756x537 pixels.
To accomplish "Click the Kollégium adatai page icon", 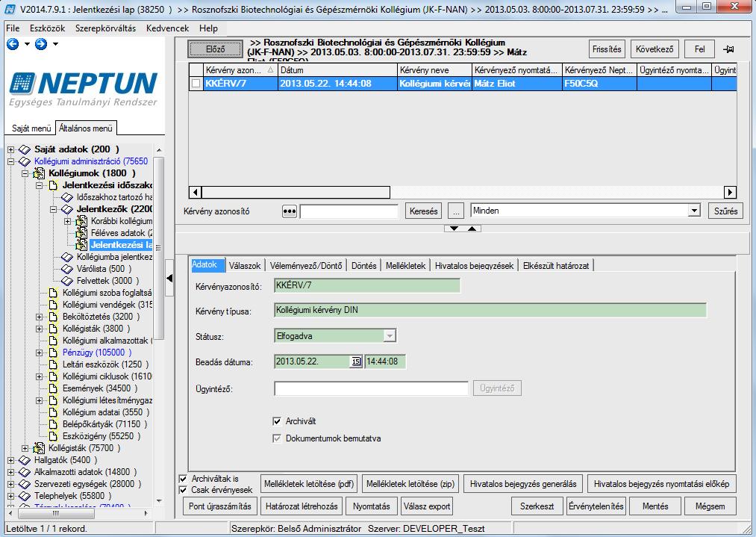I will (54, 412).
